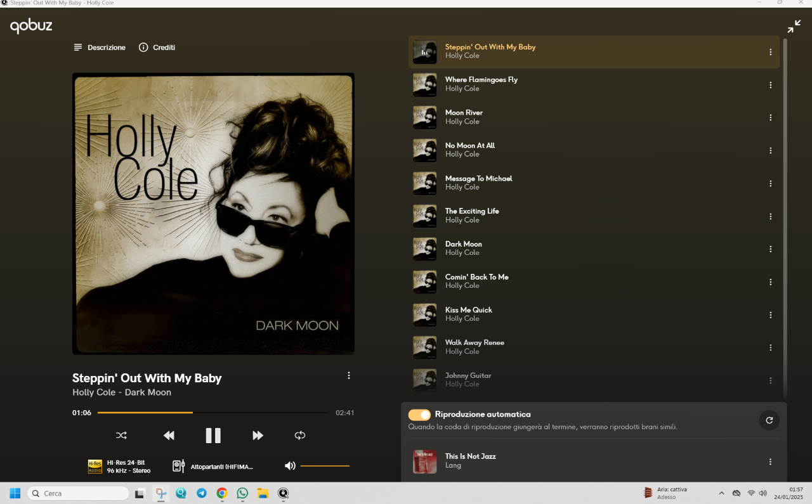The image size is (812, 504).
Task: Select artist Holly Cole under Moon River
Action: coord(462,122)
